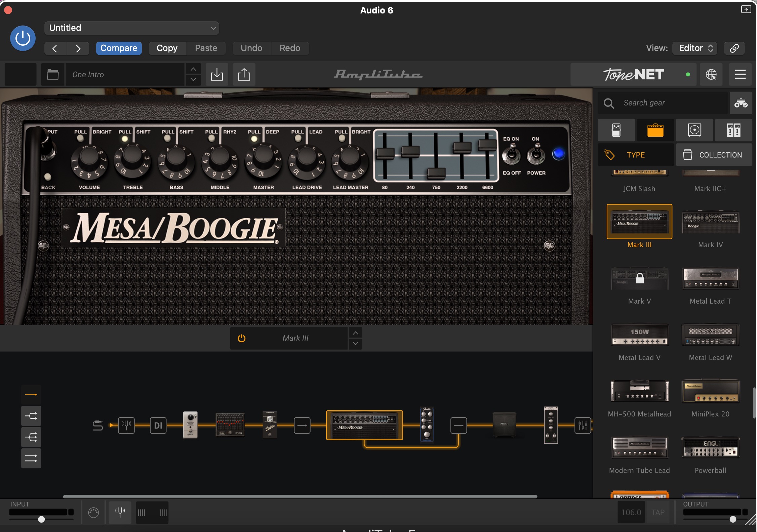Select the locked Mark V amp

pos(639,278)
